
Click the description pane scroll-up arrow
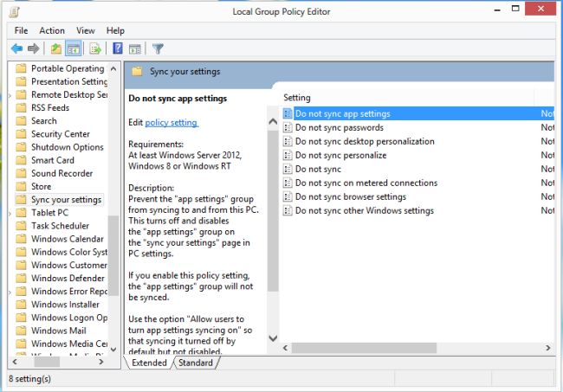[x=273, y=121]
